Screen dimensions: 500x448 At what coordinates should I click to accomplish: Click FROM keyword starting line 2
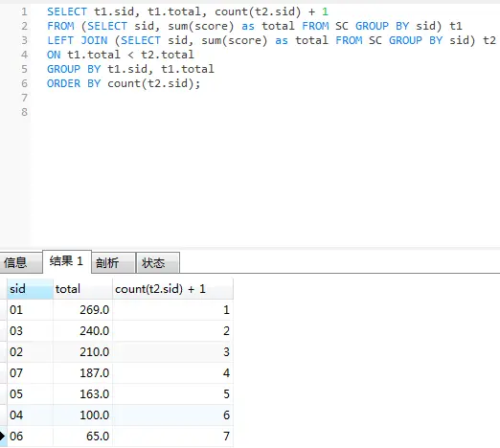click(60, 26)
